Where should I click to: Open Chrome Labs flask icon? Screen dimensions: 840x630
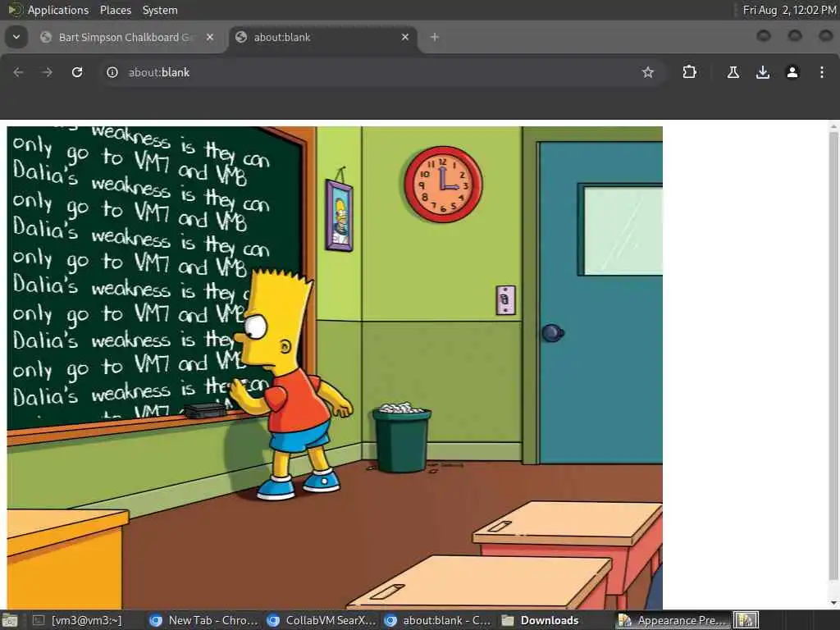coord(733,72)
